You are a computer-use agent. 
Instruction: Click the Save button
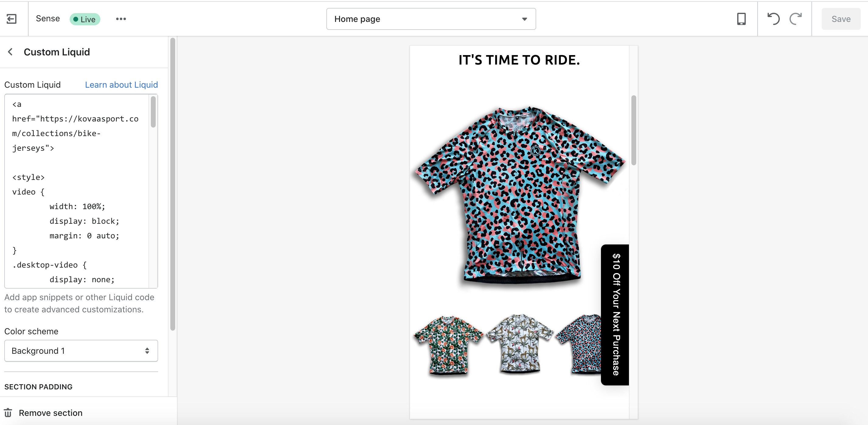(841, 19)
